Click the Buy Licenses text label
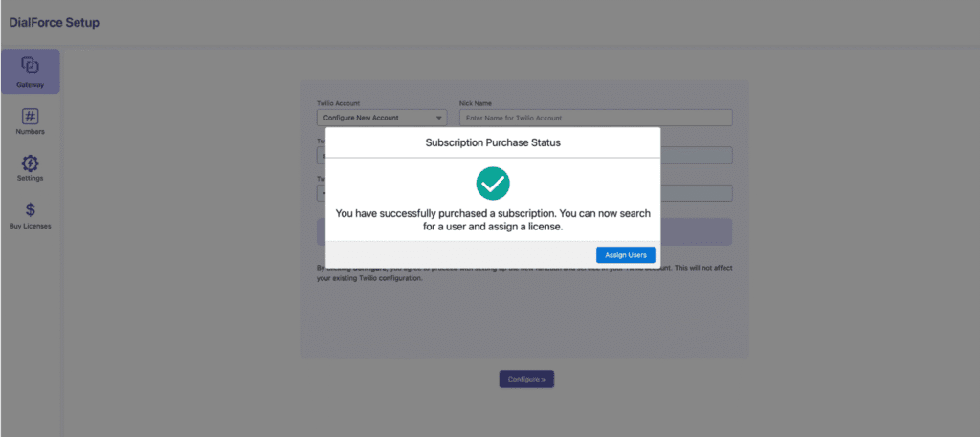Screen dimensions: 980x437 pyautogui.click(x=30, y=226)
